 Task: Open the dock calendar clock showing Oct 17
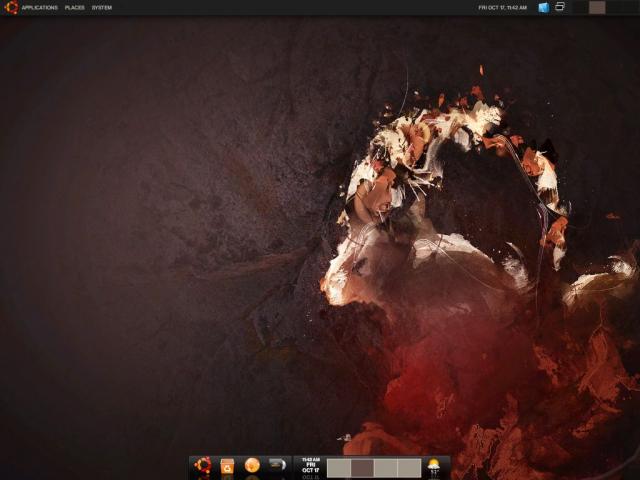[x=310, y=467]
